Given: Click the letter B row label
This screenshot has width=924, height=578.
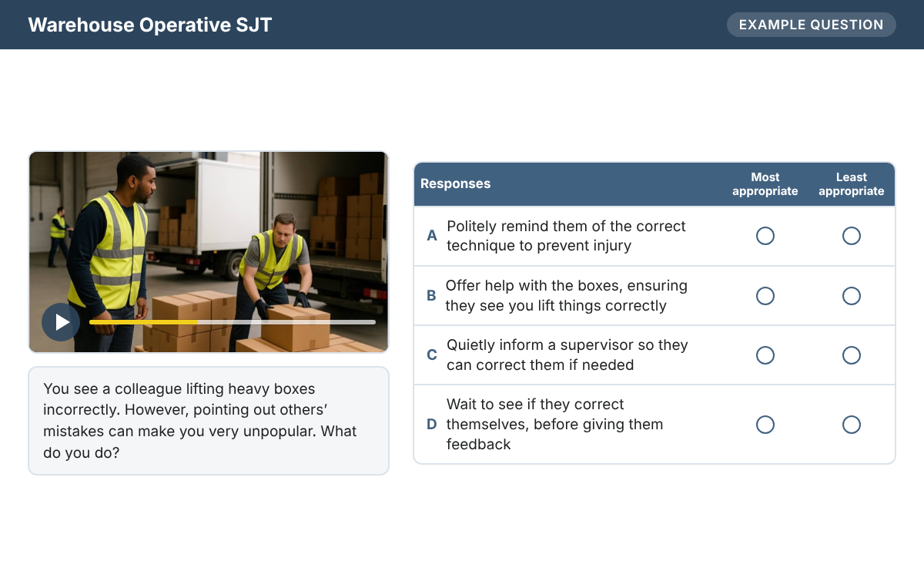Looking at the screenshot, I should pos(431,296).
